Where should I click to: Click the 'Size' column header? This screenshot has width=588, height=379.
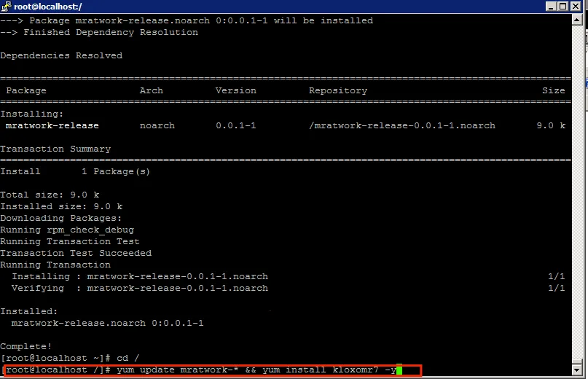pyautogui.click(x=554, y=90)
